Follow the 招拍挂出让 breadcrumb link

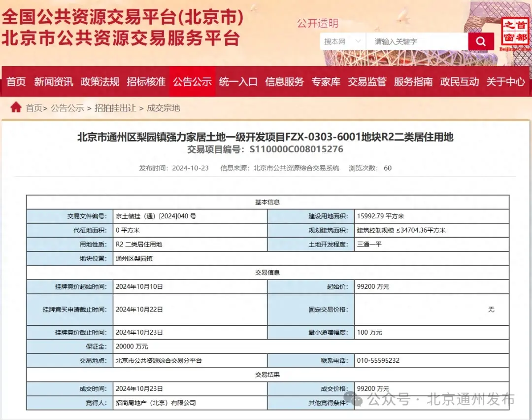115,108
